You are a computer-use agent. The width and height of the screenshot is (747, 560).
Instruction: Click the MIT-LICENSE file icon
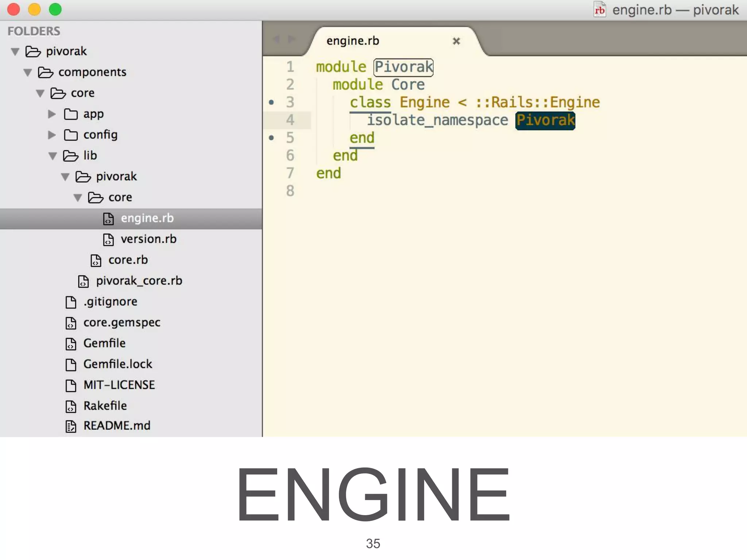[71, 385]
